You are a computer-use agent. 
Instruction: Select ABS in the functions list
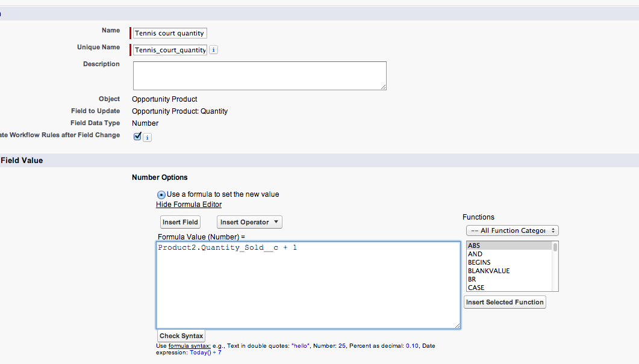click(474, 245)
